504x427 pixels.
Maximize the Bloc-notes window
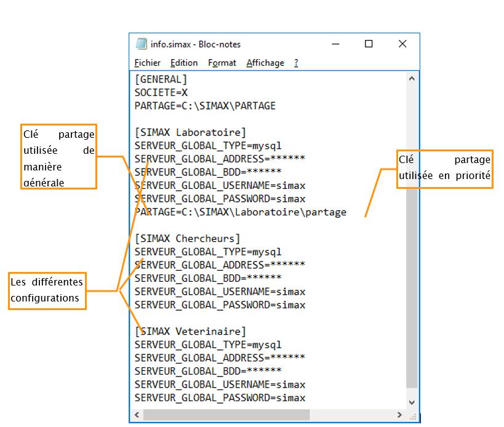click(369, 44)
